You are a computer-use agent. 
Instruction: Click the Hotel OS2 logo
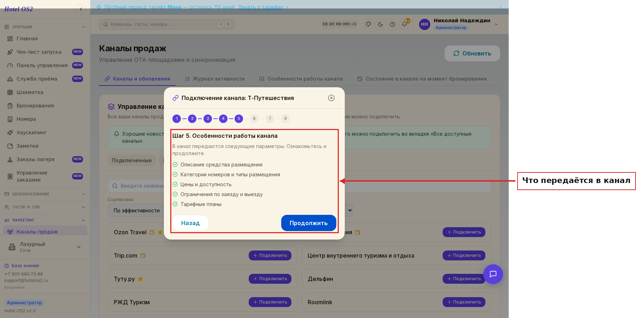coord(18,9)
